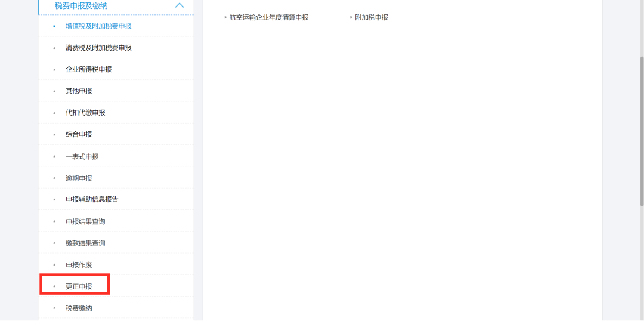Go to 申报作废 menu item
Screen dimensions: 644x321
pyautogui.click(x=79, y=265)
